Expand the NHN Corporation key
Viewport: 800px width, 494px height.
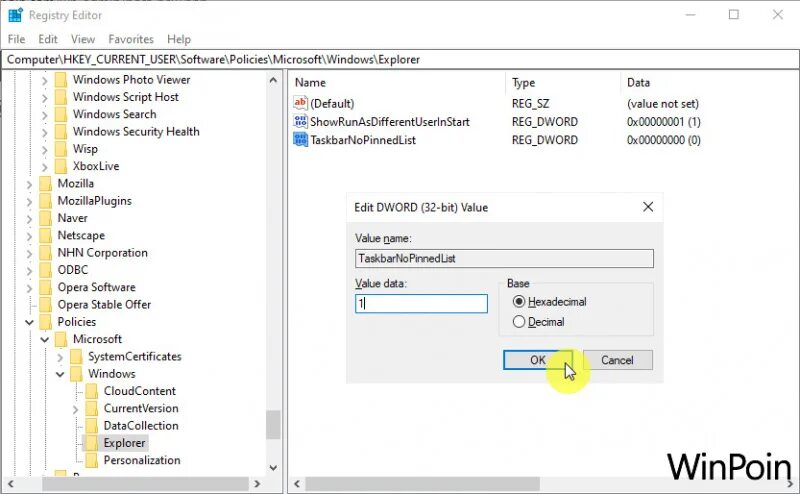tap(29, 253)
